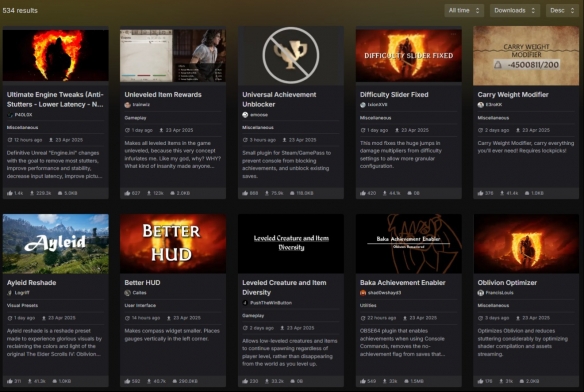Select Visual Presets category on Ayleid Reshade
Viewport: 584px width, 392px height.
(x=22, y=306)
